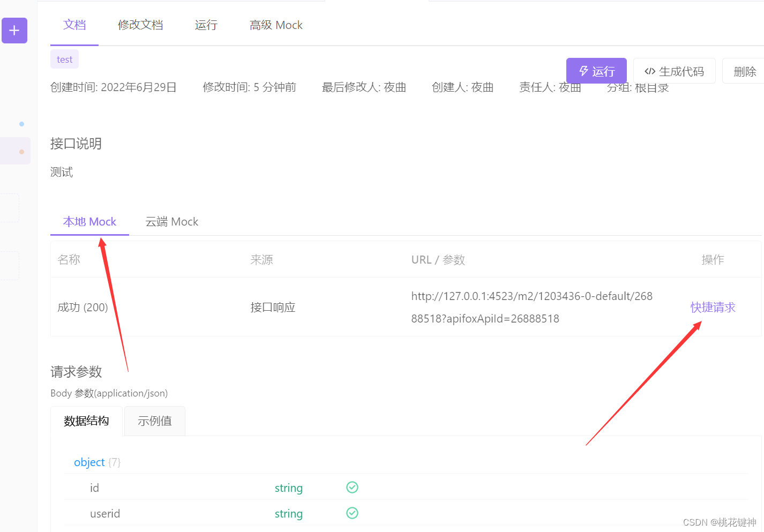
Task: Click the 接口说明 heading
Action: click(76, 144)
